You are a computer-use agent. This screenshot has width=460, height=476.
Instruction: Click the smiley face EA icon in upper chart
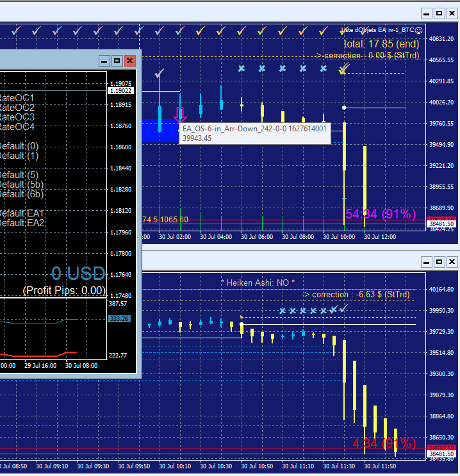point(418,30)
